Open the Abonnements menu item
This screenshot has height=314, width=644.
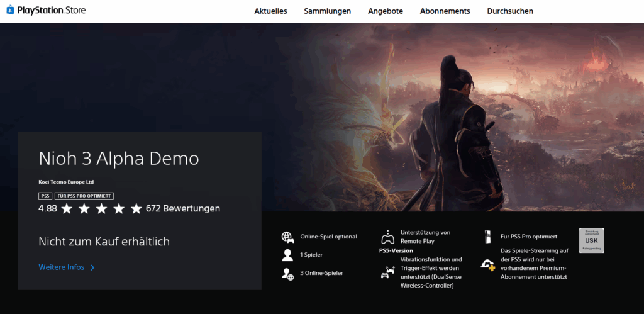445,11
